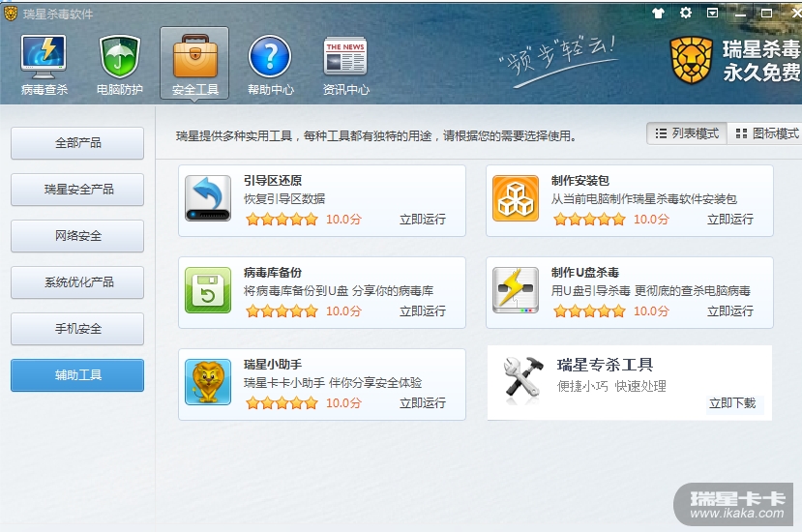The width and height of the screenshot is (802, 532).
Task: Open the 帮助中心 question mark icon
Action: coord(270,57)
